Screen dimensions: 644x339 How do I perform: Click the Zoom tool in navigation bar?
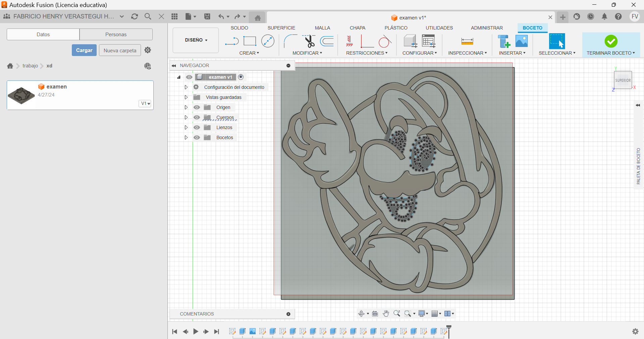point(397,314)
